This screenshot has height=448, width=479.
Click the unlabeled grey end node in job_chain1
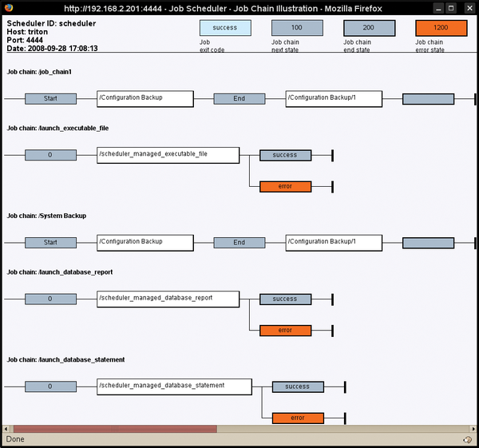(428, 99)
